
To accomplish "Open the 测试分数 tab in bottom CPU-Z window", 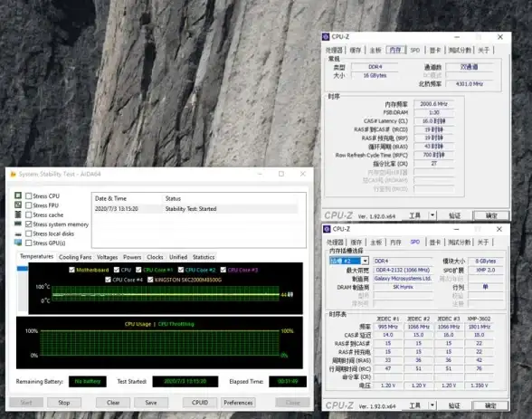I will pos(459,243).
